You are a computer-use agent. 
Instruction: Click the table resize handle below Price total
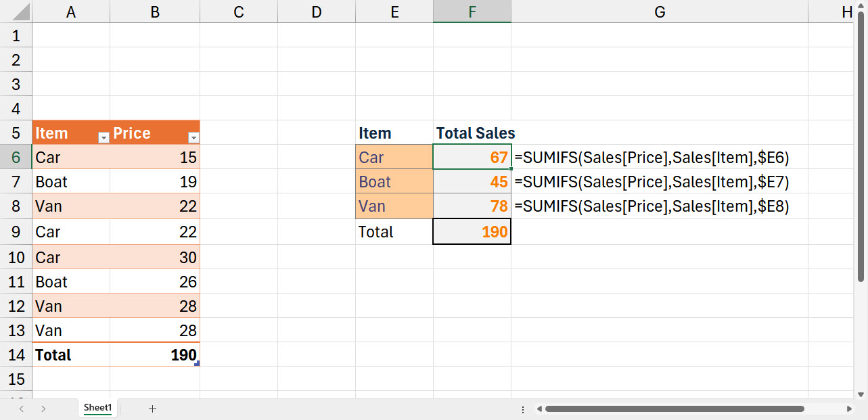(x=197, y=364)
